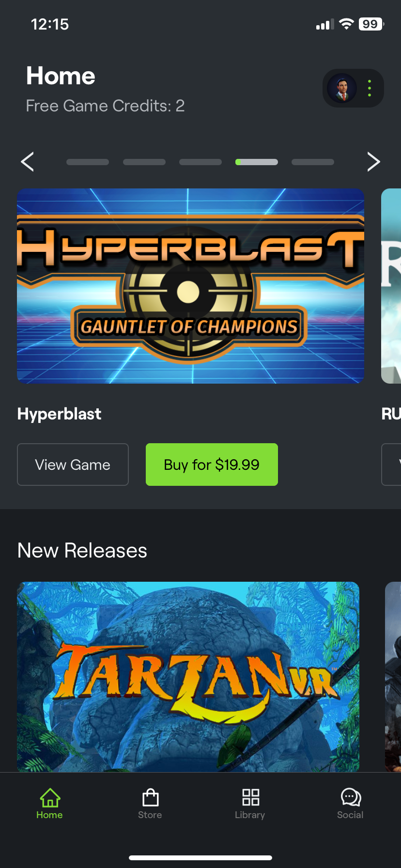401x868 pixels.
Task: Open the profile avatar picture
Action: 342,88
